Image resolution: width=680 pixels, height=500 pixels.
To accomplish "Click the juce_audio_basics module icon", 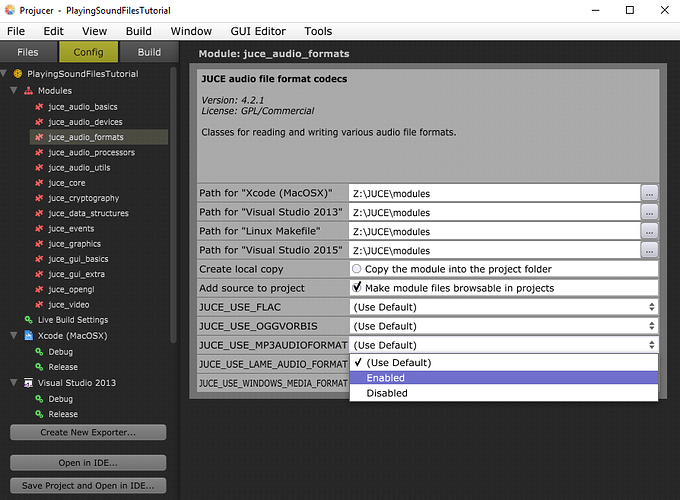I will 39,107.
